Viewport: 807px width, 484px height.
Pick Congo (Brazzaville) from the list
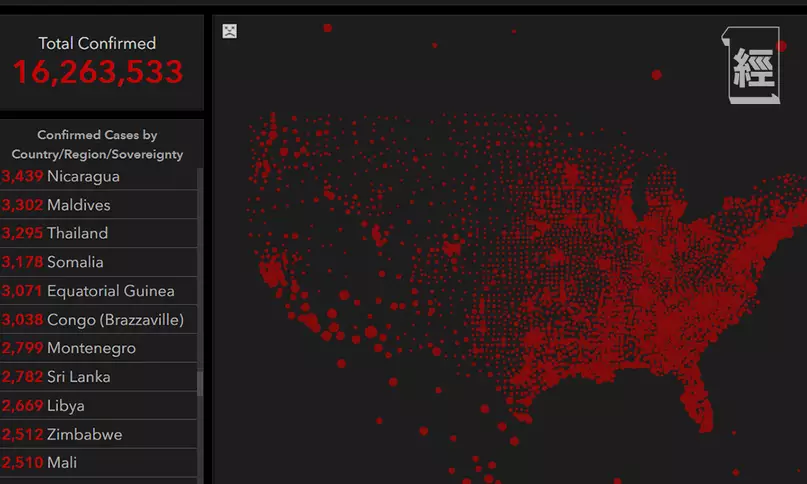point(98,320)
